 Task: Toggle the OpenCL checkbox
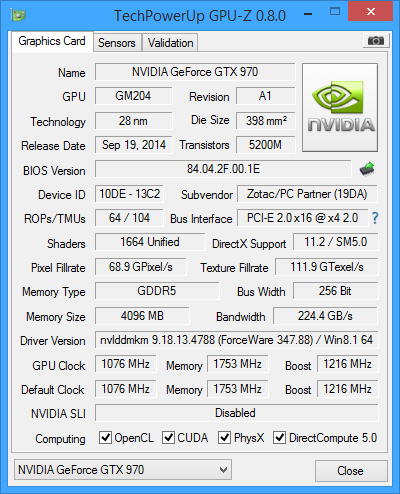(105, 437)
